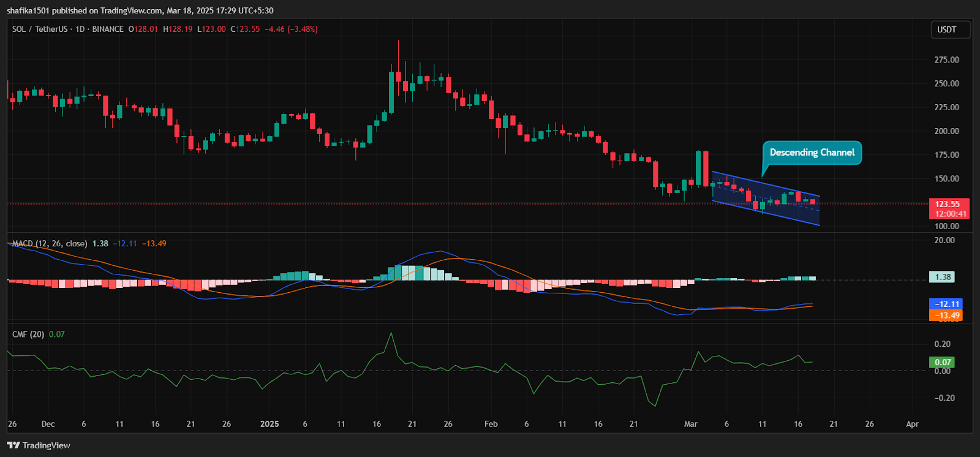Select the MACD (12, 26, close) indicator legend
This screenshot has width=980, height=457.
[x=50, y=244]
